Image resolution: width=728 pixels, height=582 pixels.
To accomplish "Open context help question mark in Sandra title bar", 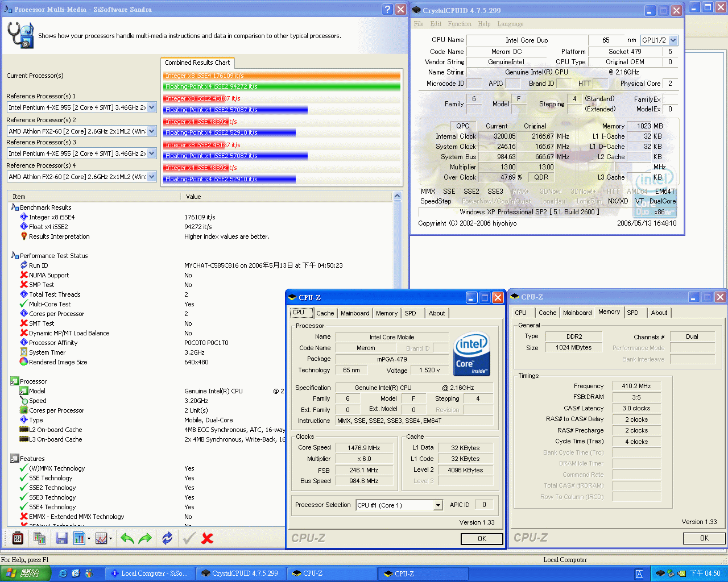I will pyautogui.click(x=387, y=10).
